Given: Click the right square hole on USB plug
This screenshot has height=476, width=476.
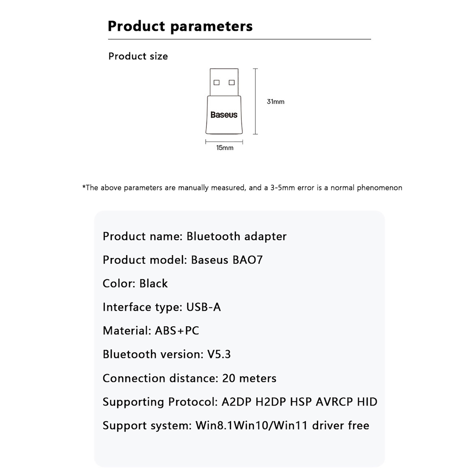Looking at the screenshot, I should click(231, 82).
